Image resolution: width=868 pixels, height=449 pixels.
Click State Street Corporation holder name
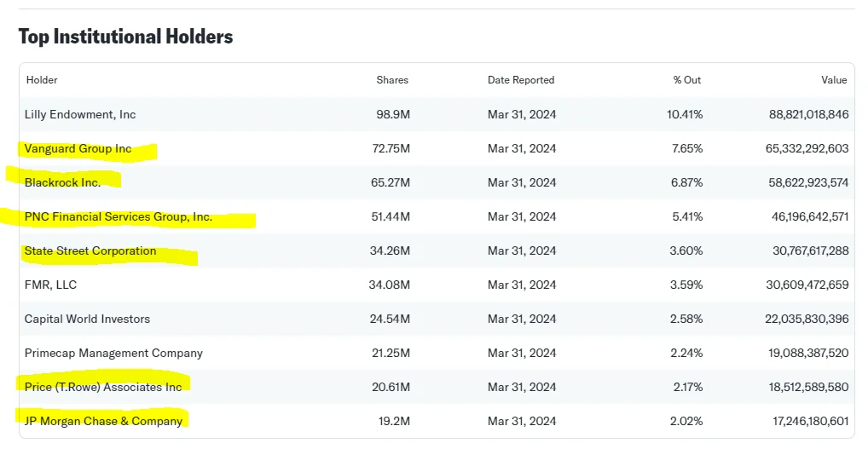click(x=90, y=251)
